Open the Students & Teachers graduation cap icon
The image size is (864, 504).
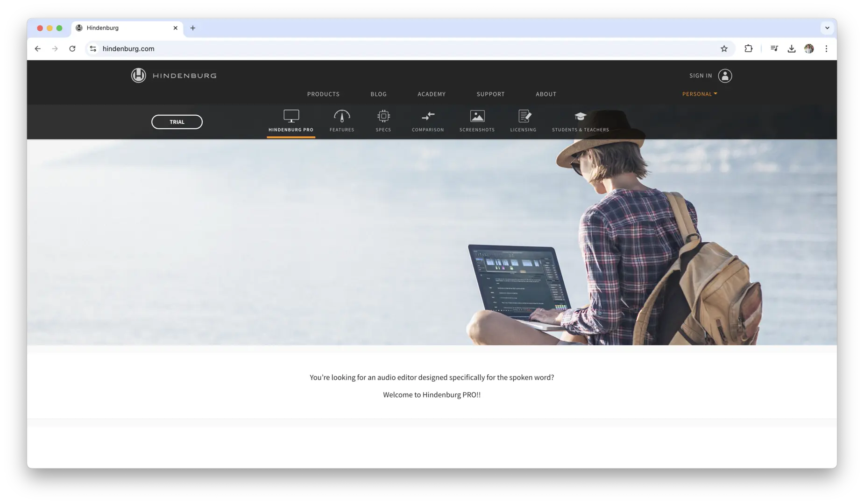[580, 116]
